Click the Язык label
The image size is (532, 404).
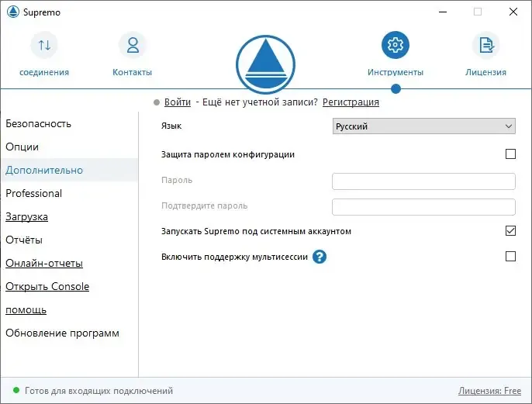[171, 126]
